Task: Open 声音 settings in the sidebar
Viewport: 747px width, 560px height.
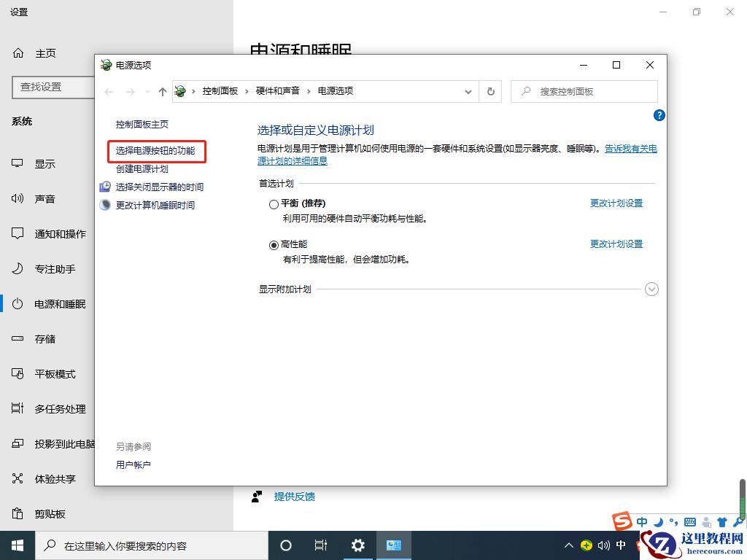Action: coord(45,198)
